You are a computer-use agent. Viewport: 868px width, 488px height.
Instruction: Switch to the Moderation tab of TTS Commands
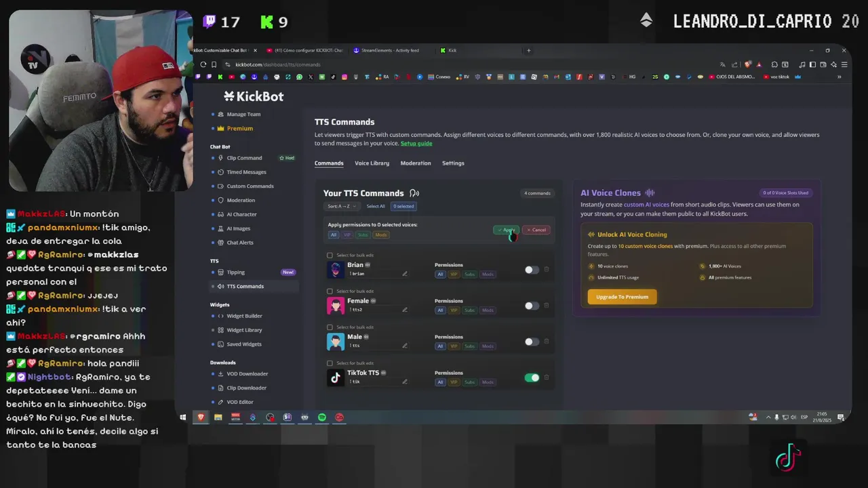[x=416, y=163]
